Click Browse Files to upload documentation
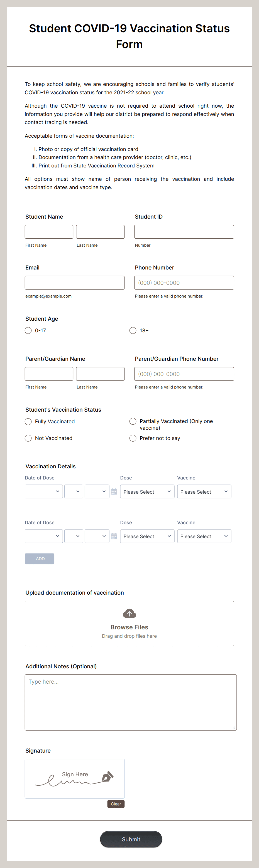This screenshot has width=259, height=868. tap(129, 627)
